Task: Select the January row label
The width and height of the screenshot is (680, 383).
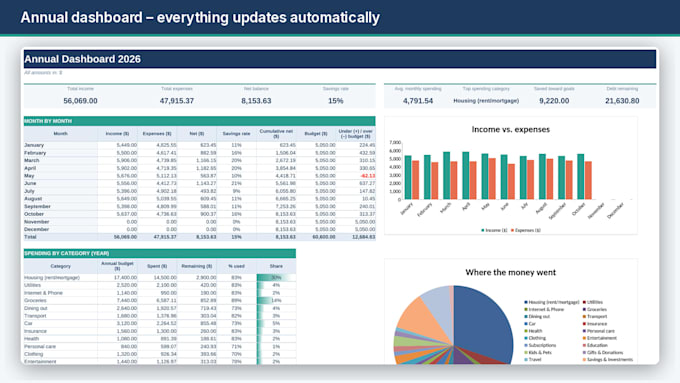Action: 34,145
